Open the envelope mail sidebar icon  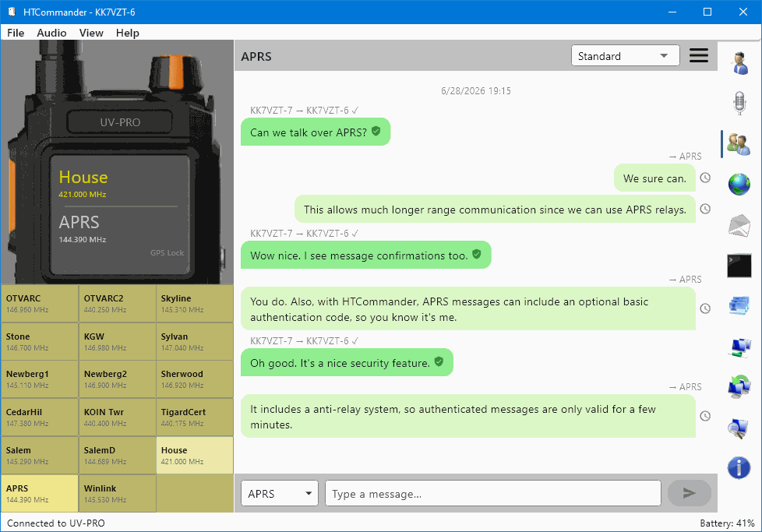coord(739,225)
